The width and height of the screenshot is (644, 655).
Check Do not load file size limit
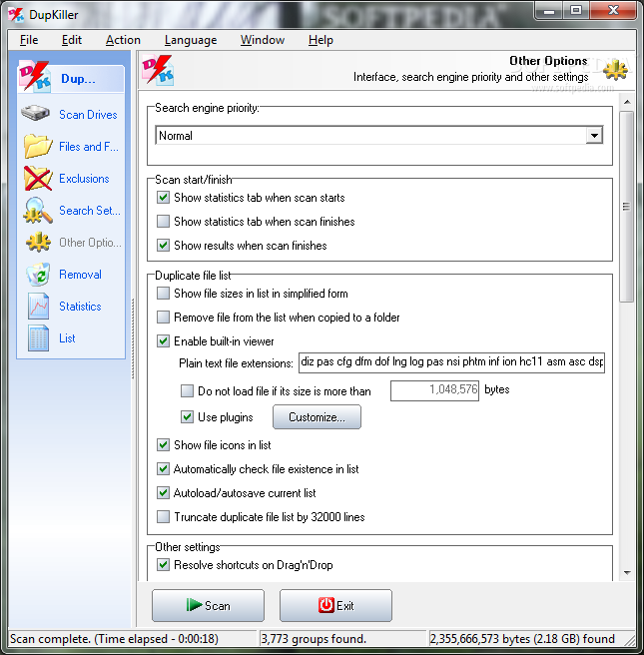click(x=187, y=391)
